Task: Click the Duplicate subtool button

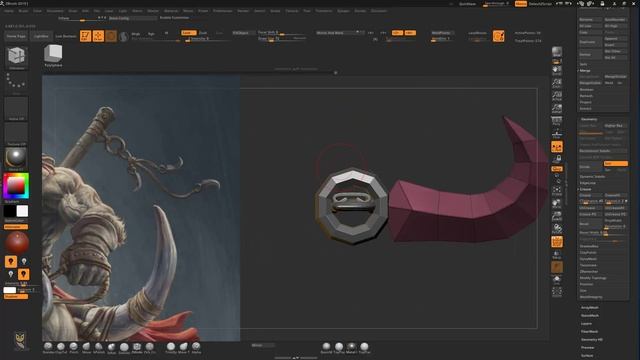Action: (x=590, y=42)
